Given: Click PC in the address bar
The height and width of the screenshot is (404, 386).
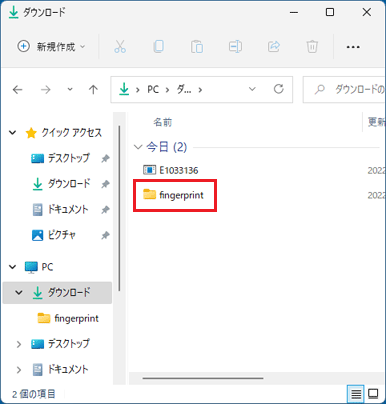Looking at the screenshot, I should 153,89.
